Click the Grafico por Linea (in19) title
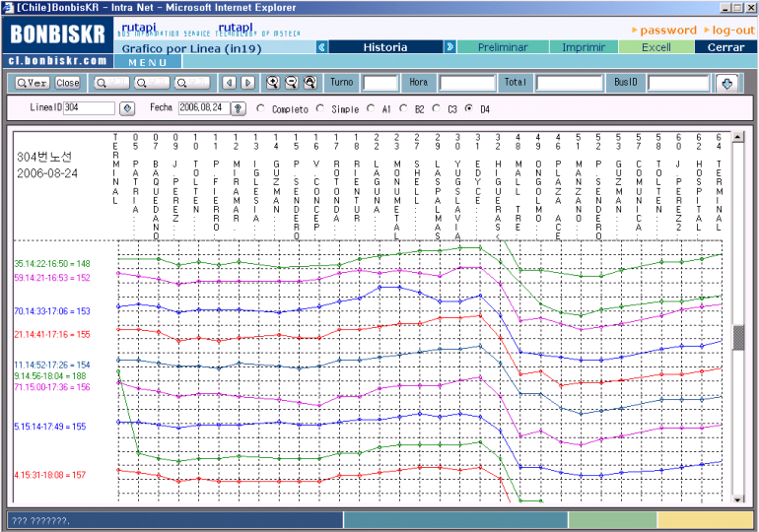 coord(191,48)
